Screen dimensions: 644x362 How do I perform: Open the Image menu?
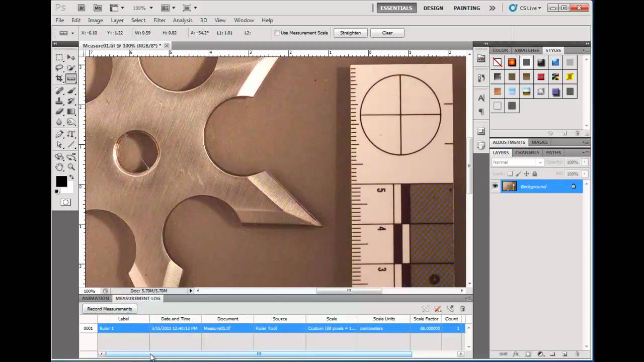[x=96, y=20]
